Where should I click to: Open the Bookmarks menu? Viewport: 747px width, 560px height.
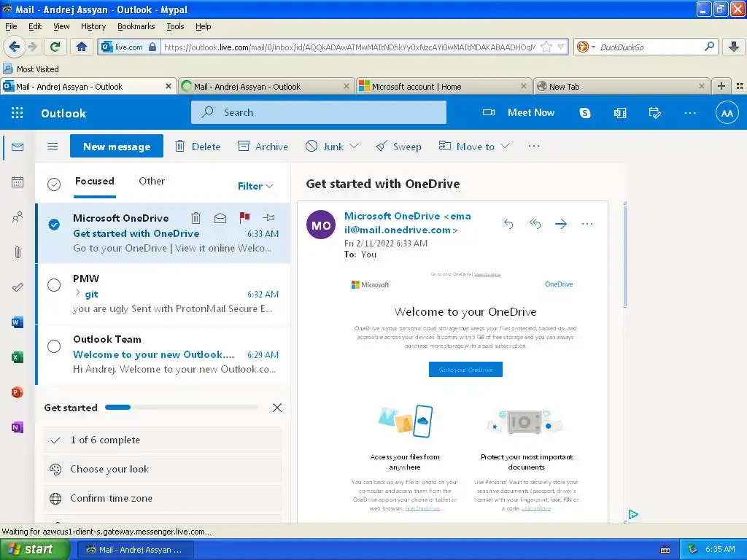pyautogui.click(x=136, y=26)
